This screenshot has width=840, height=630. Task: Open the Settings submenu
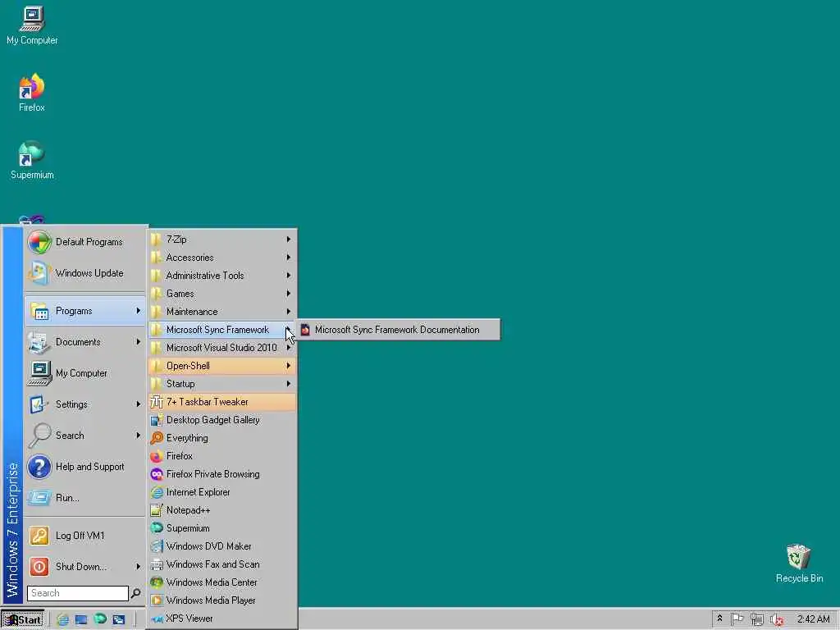pyautogui.click(x=85, y=404)
